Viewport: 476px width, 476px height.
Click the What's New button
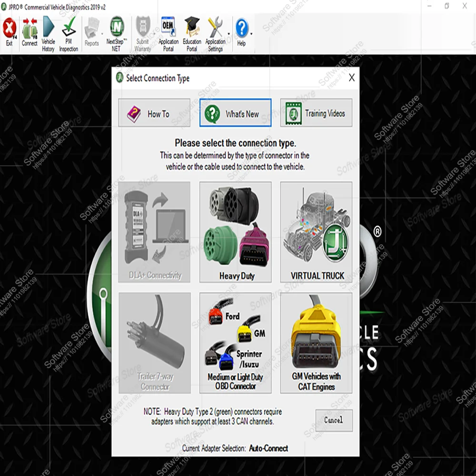235,113
